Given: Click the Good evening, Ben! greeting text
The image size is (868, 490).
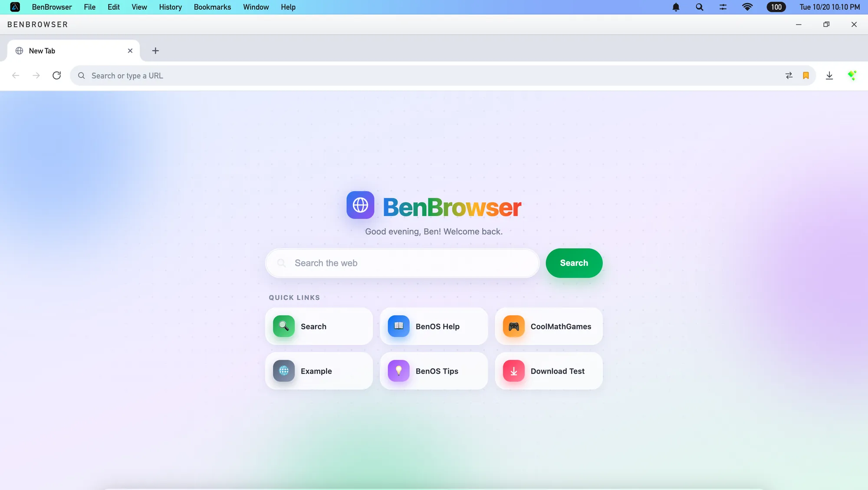Looking at the screenshot, I should point(434,232).
